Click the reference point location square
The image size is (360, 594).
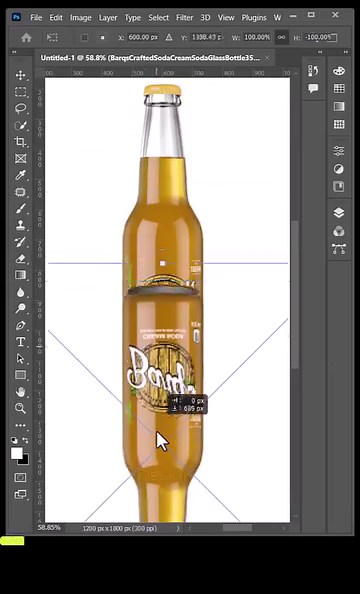[102, 38]
